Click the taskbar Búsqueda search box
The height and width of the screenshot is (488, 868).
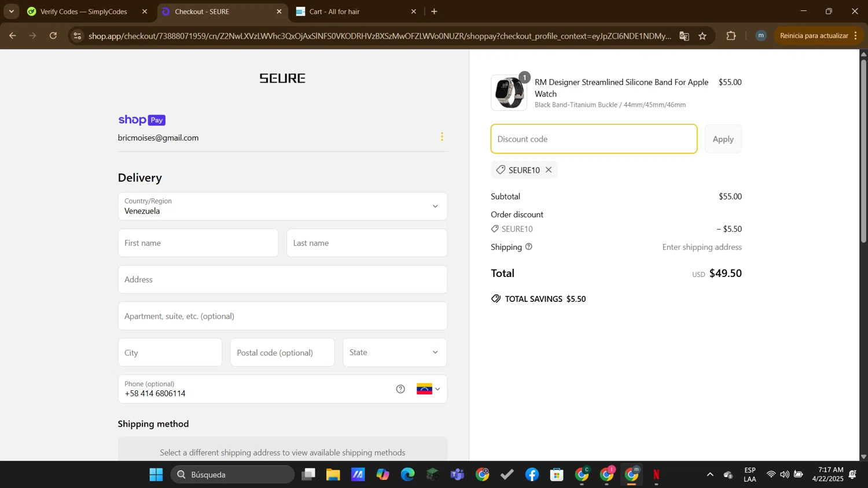coord(233,475)
